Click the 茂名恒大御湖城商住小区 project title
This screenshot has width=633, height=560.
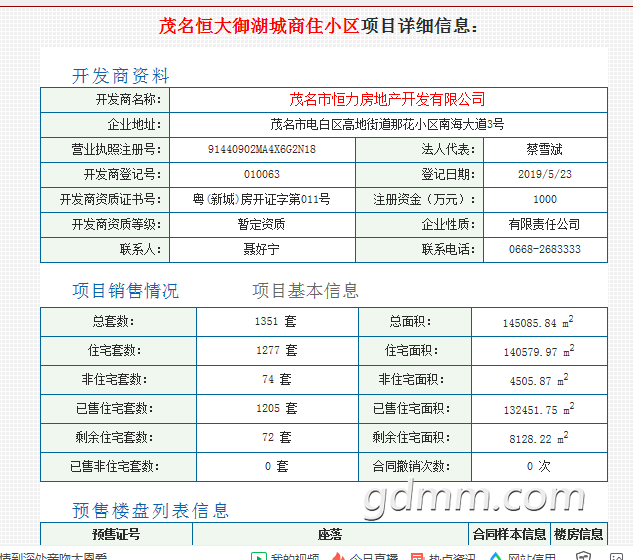coord(259,26)
